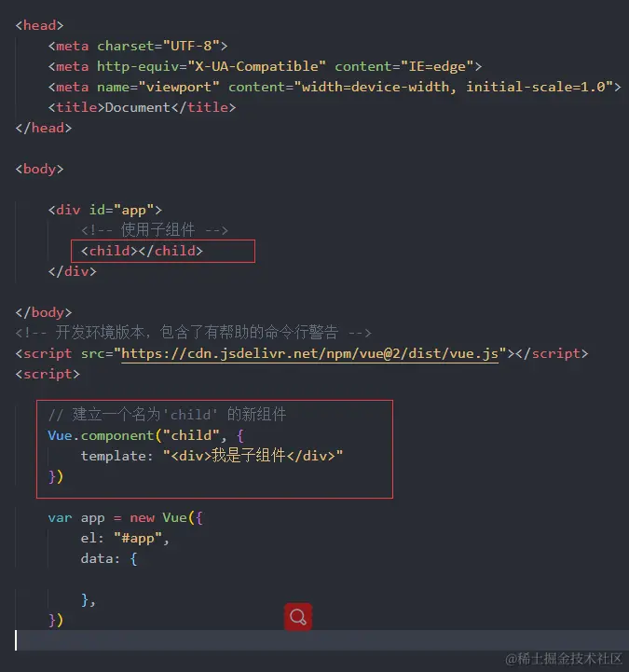Screen dimensions: 629x672
Task: Click the 使用子组件 comment line
Action: (x=155, y=230)
